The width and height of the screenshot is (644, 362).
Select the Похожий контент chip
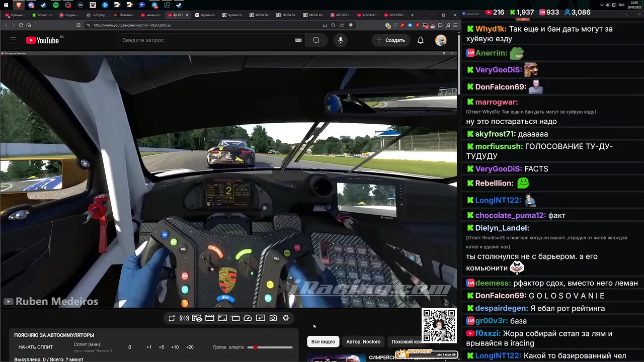point(407,342)
